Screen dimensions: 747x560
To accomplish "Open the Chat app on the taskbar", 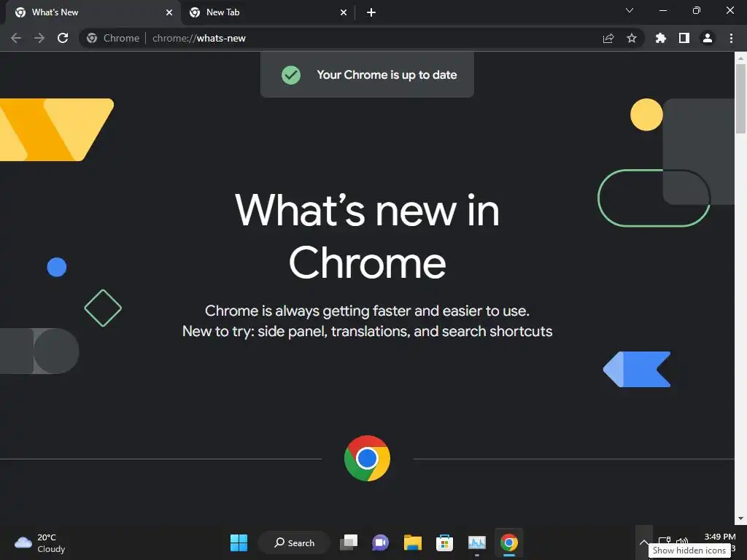I will coord(380,542).
